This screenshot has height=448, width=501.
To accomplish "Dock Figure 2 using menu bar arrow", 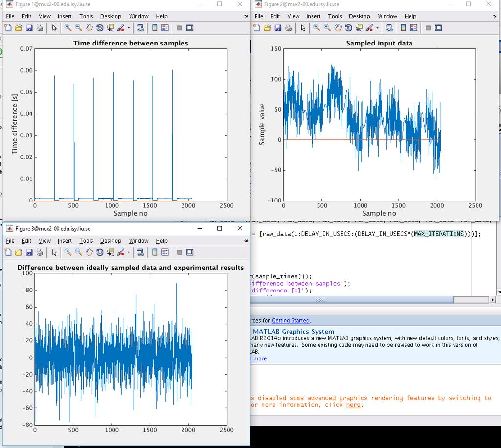I will (494, 16).
